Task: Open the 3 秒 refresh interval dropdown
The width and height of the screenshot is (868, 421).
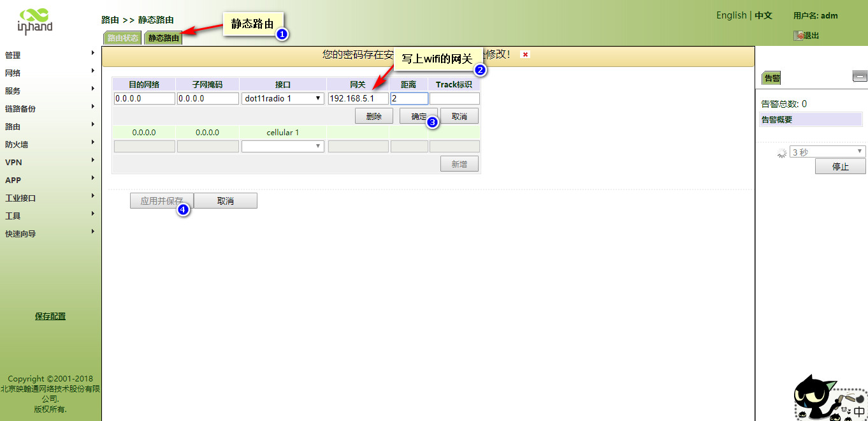Action: tap(827, 152)
